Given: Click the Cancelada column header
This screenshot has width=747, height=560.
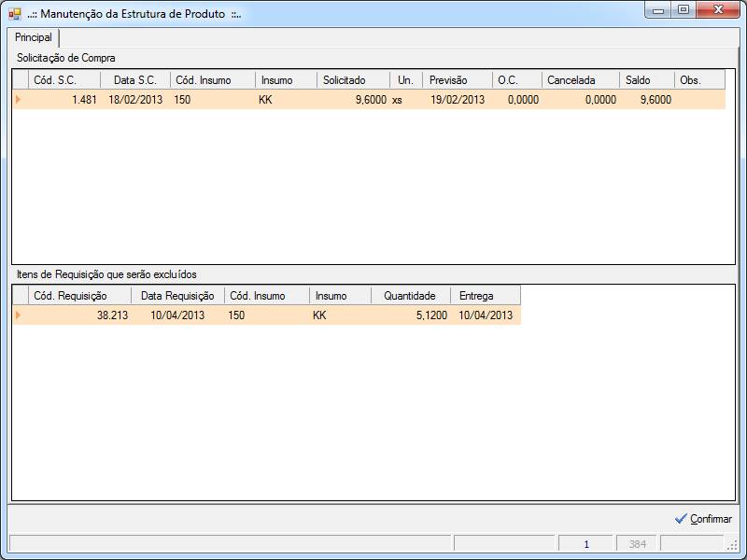Looking at the screenshot, I should tap(580, 80).
